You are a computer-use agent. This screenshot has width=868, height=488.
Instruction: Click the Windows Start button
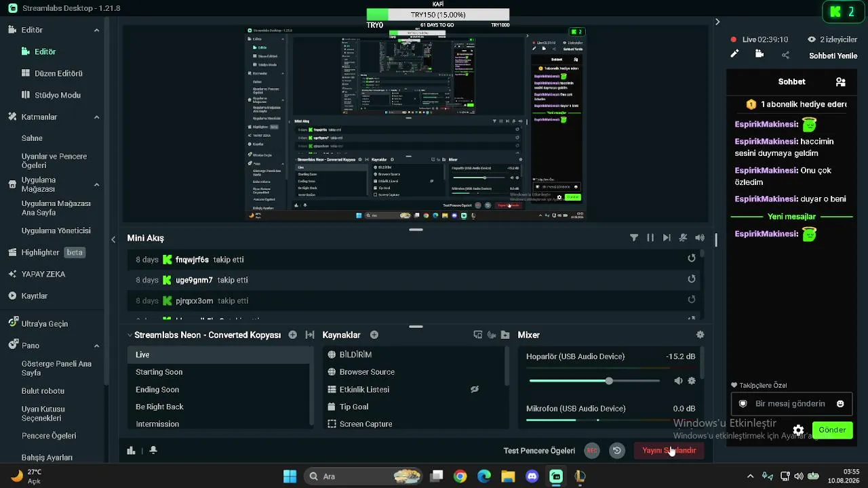(x=290, y=476)
